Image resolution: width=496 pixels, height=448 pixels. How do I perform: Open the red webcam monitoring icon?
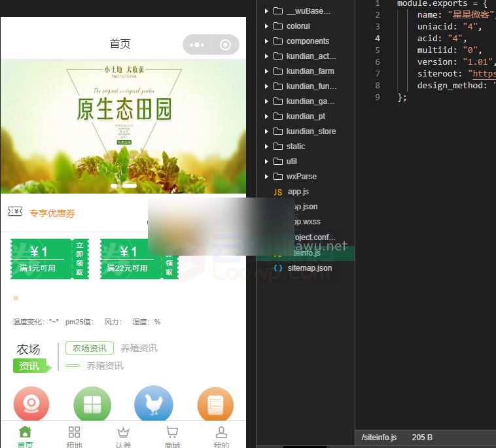pyautogui.click(x=31, y=404)
